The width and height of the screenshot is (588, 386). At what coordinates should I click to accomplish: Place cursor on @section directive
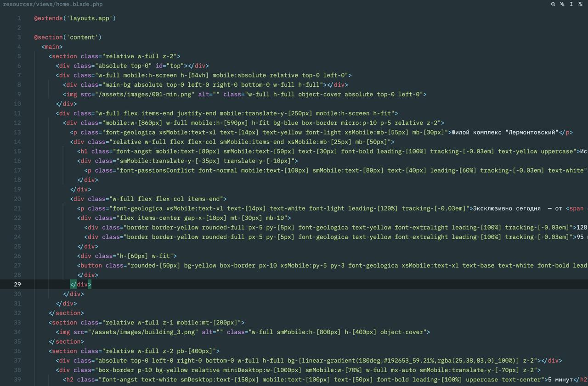tap(49, 37)
